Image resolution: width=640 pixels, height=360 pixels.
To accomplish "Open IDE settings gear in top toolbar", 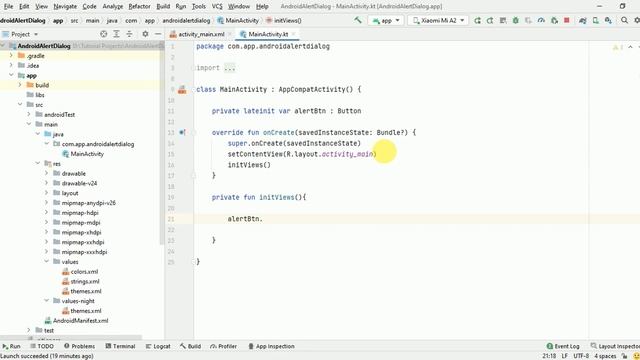I will (x=637, y=20).
